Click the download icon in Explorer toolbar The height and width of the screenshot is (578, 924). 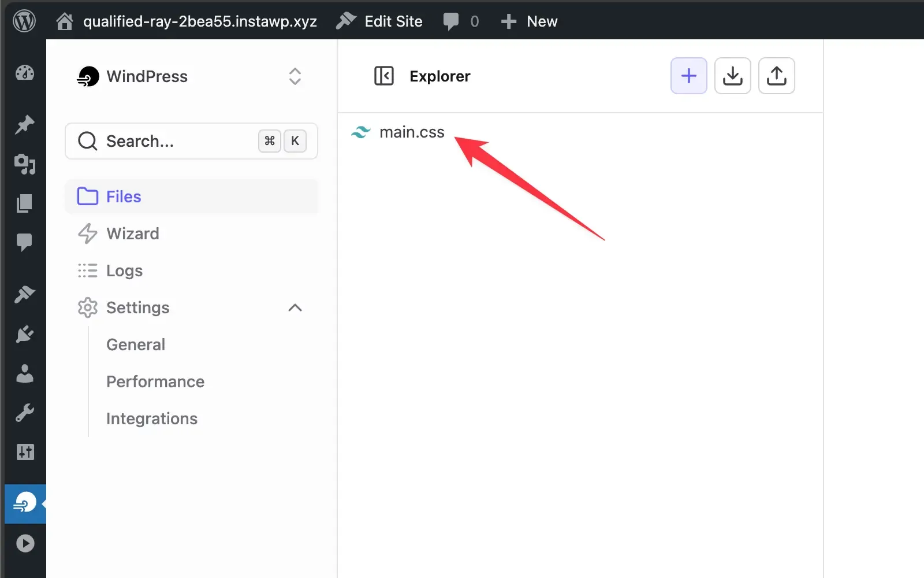pos(732,76)
